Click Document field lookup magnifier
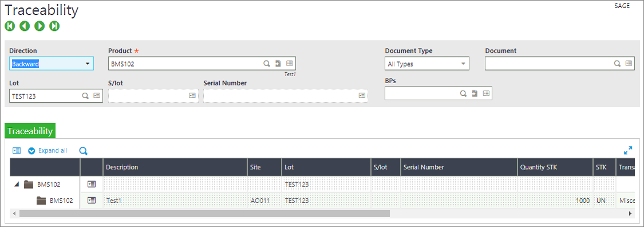The height and width of the screenshot is (227, 644). point(617,63)
